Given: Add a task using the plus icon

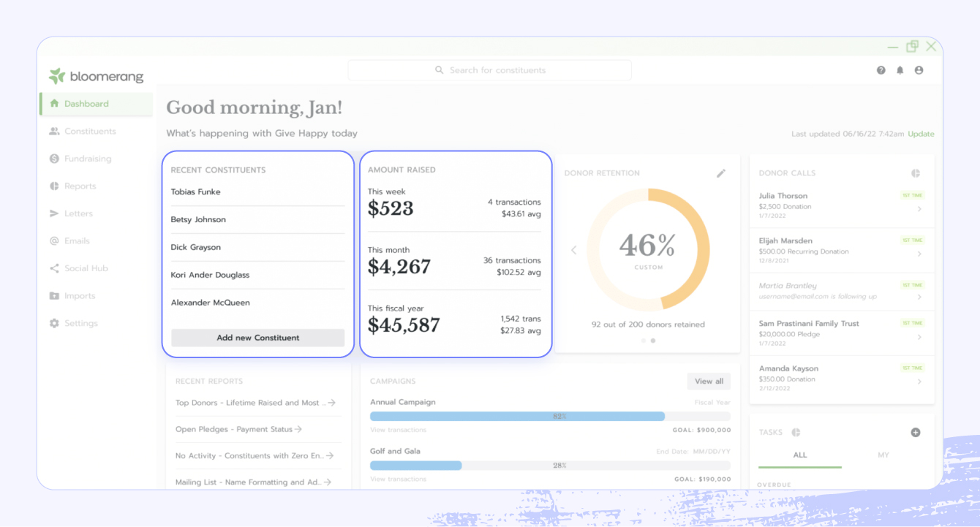Looking at the screenshot, I should pos(915,432).
